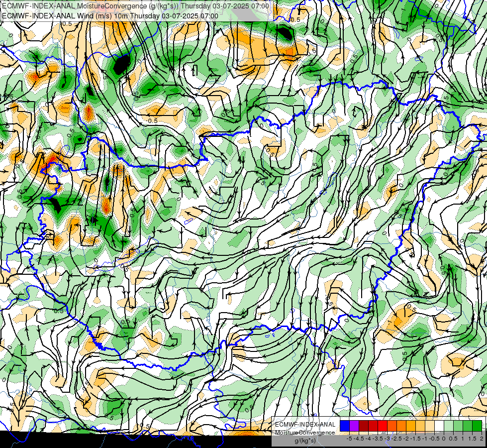
Task: Choose the medium green swatch between 1 and 1.5
Action: coord(468,426)
